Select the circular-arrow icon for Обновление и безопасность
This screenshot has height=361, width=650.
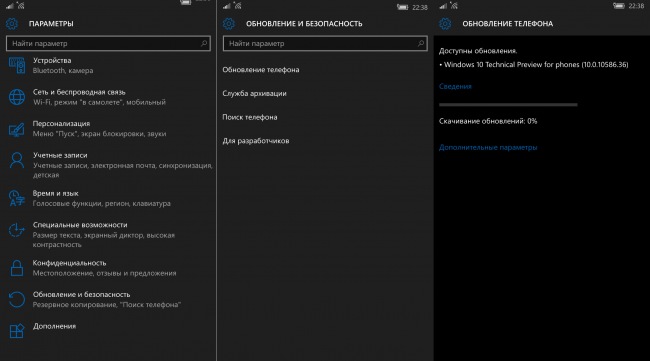[x=17, y=300]
